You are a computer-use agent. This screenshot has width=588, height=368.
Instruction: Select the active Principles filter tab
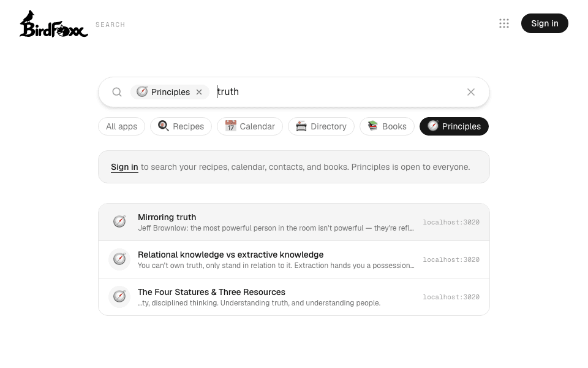point(454,126)
